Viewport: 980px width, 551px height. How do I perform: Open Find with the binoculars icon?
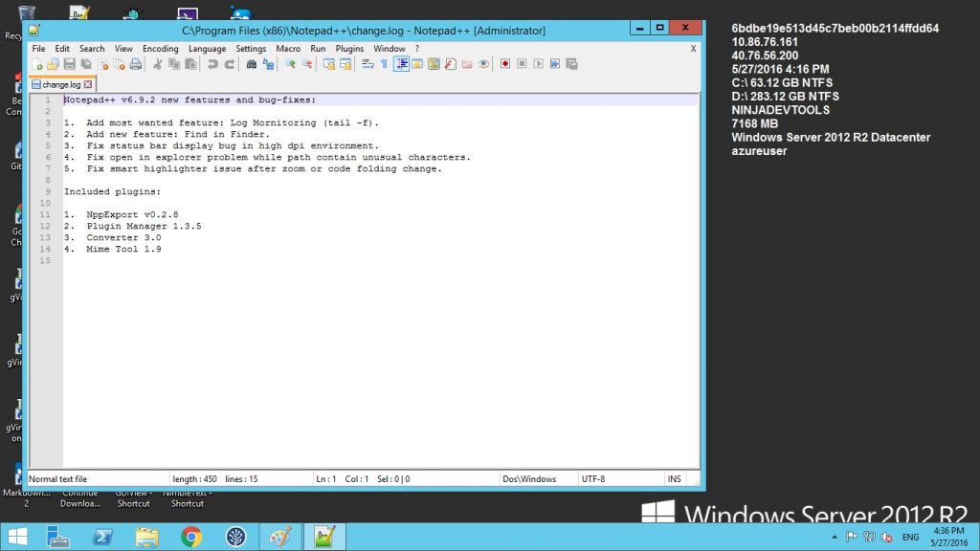[x=252, y=64]
